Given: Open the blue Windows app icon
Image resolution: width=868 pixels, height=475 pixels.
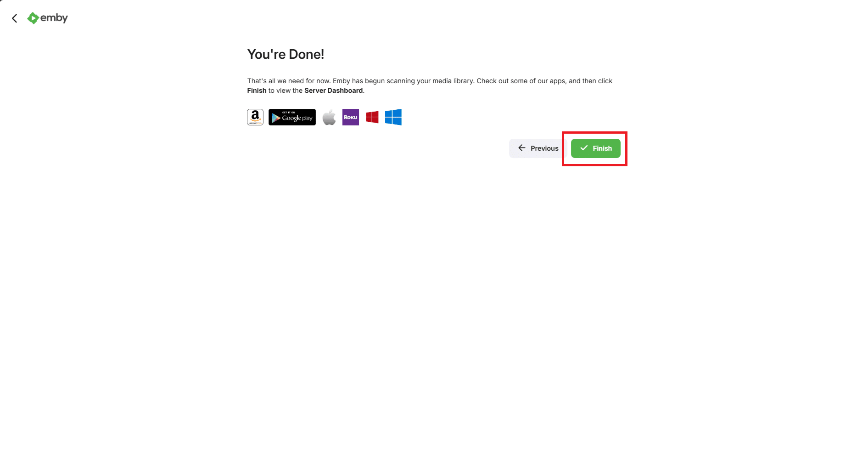Looking at the screenshot, I should [x=393, y=117].
